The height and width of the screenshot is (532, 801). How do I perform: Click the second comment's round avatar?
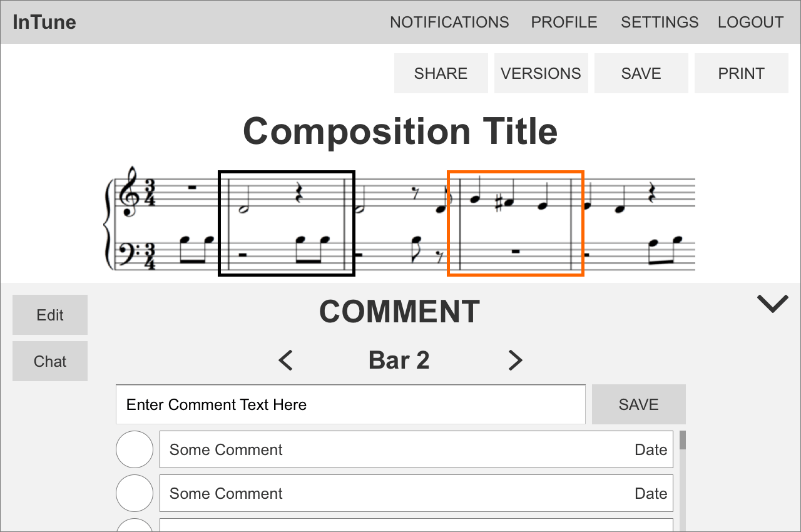pos(135,493)
